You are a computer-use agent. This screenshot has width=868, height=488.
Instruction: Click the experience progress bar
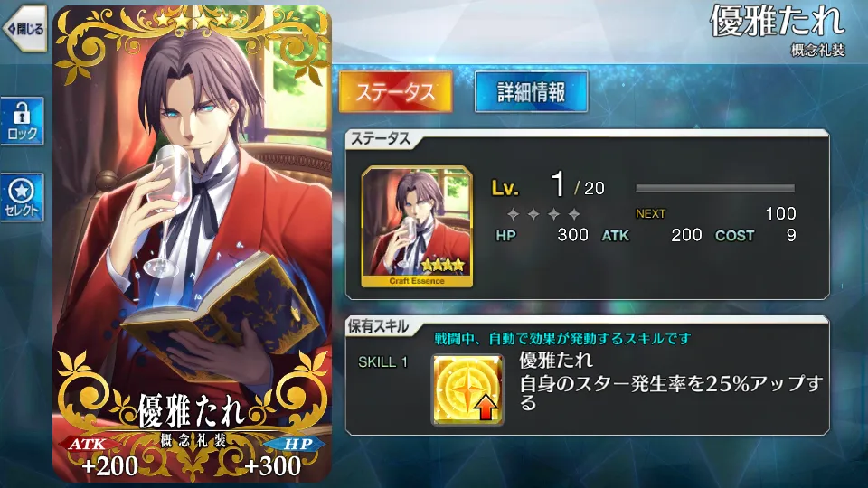(x=714, y=189)
